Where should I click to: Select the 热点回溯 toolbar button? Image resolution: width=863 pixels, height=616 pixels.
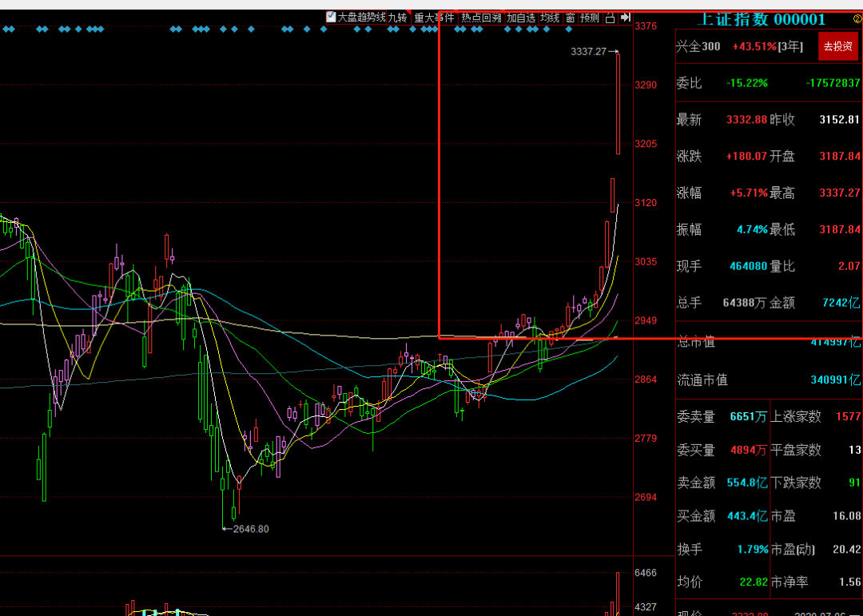click(x=482, y=18)
